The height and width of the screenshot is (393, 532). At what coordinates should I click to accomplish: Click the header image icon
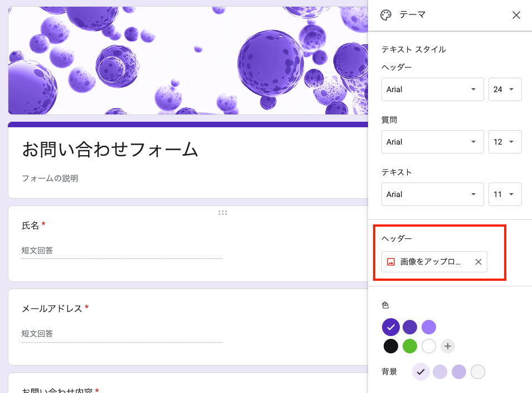point(391,262)
